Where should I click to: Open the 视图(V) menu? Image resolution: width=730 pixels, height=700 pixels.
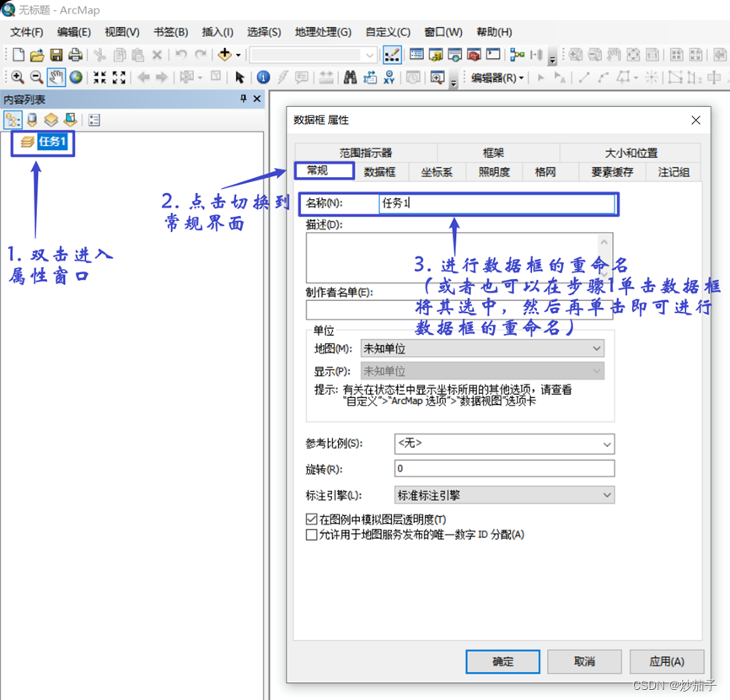(x=122, y=32)
